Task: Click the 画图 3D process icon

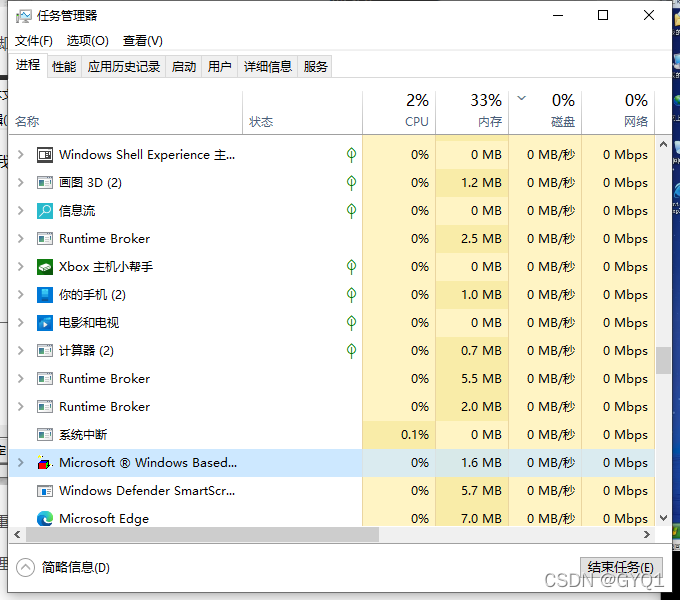Action: 45,183
